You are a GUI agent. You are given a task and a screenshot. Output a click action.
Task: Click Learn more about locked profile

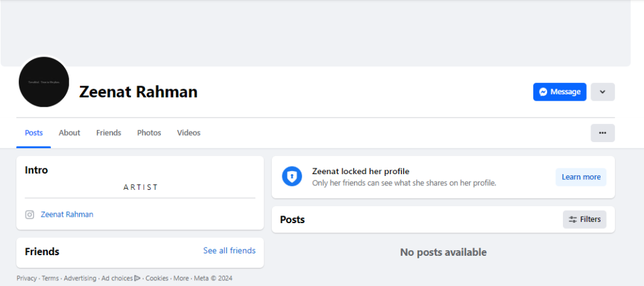580,177
